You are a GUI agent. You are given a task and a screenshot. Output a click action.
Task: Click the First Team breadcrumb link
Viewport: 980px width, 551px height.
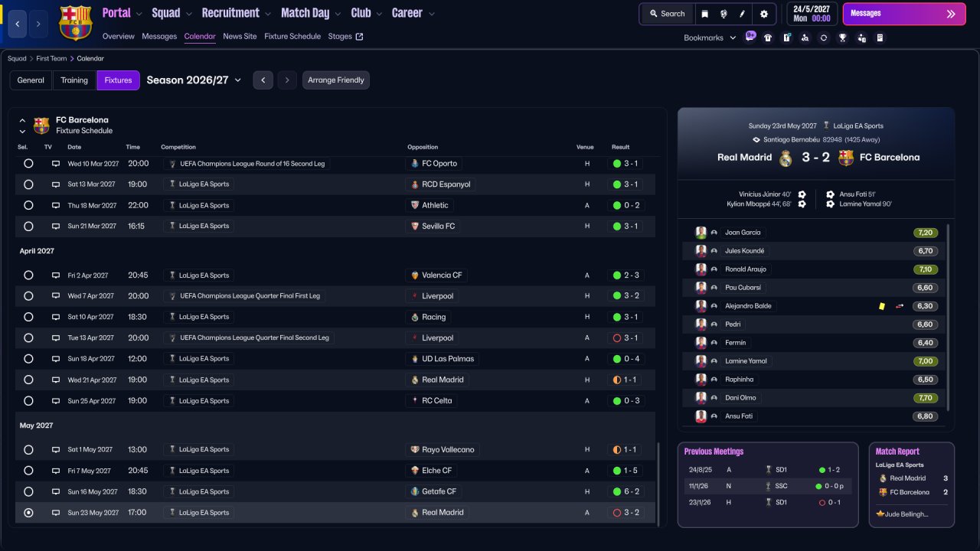pyautogui.click(x=51, y=59)
